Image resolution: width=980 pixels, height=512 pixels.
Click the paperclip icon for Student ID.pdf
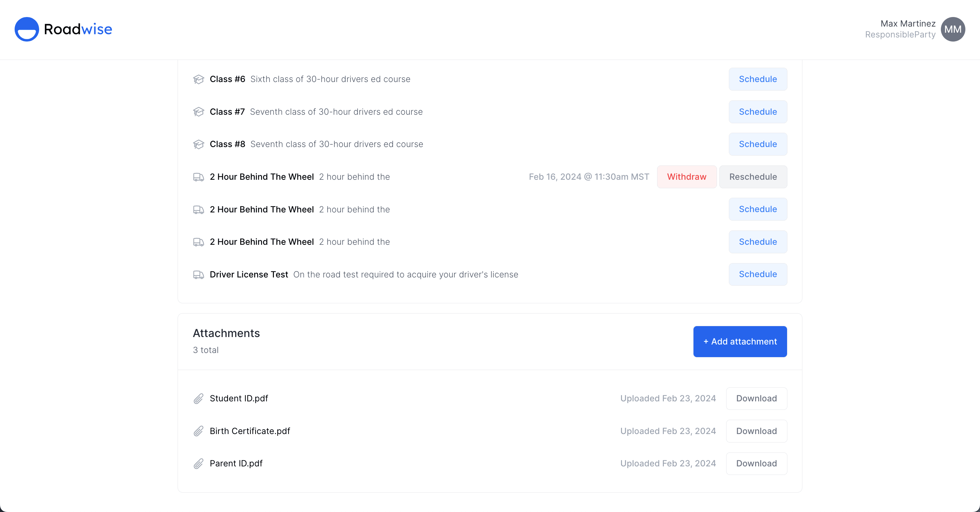click(199, 399)
